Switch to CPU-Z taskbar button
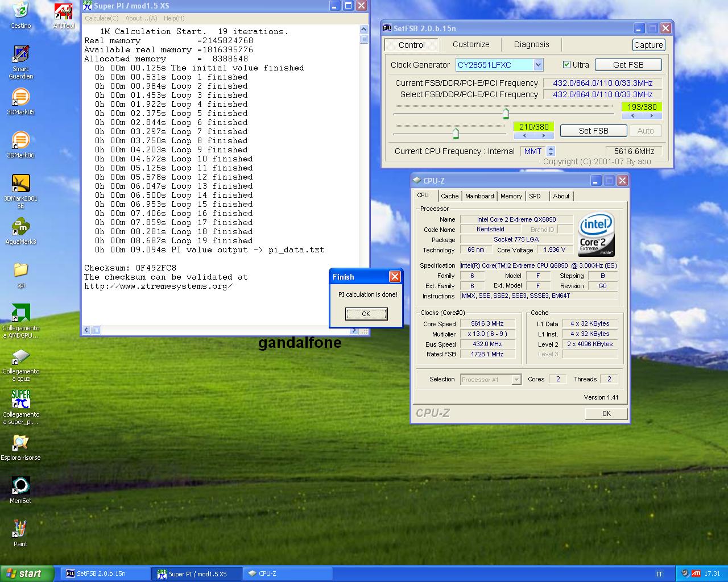This screenshot has width=728, height=582. click(287, 573)
